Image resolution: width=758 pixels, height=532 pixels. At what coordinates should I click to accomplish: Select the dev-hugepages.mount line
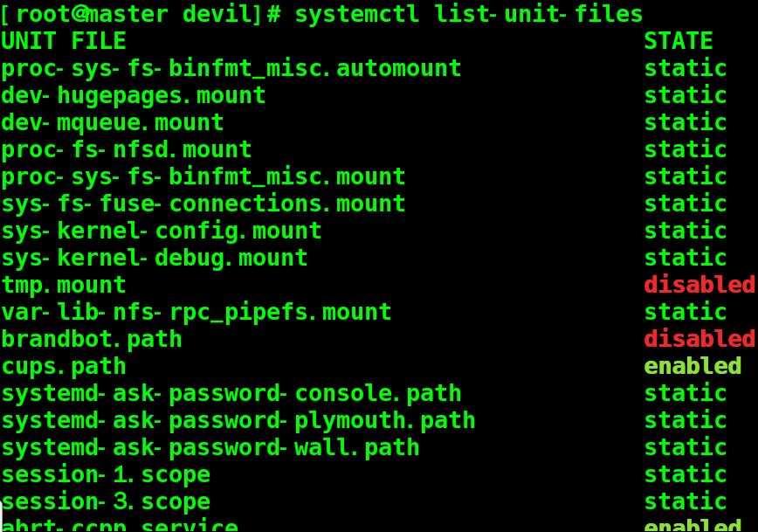pos(134,95)
